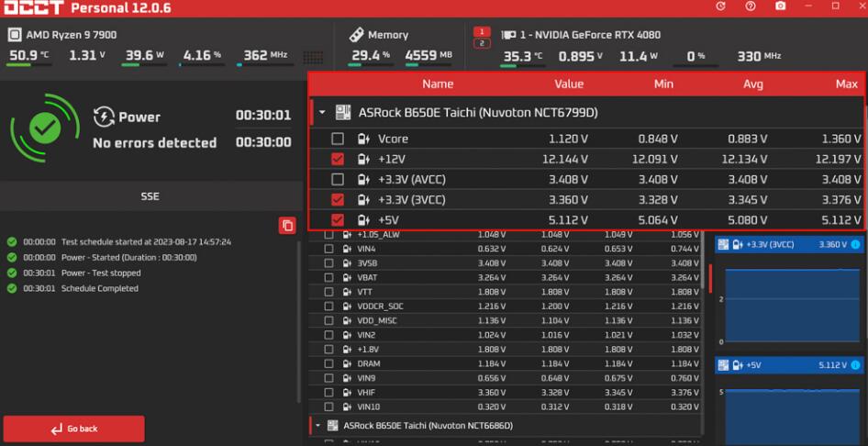The width and height of the screenshot is (868, 446).
Task: Sort by the Max column header
Action: (846, 84)
